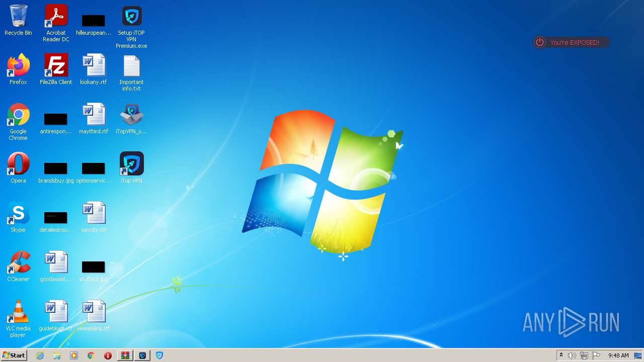
Task: Select lookany.rtf document
Action: click(x=94, y=69)
